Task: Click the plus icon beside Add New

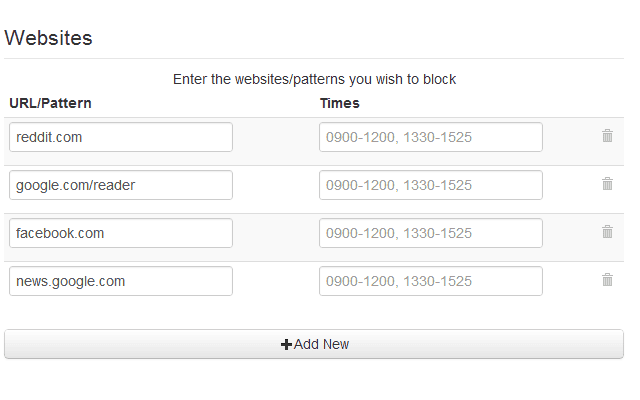Action: tap(287, 344)
